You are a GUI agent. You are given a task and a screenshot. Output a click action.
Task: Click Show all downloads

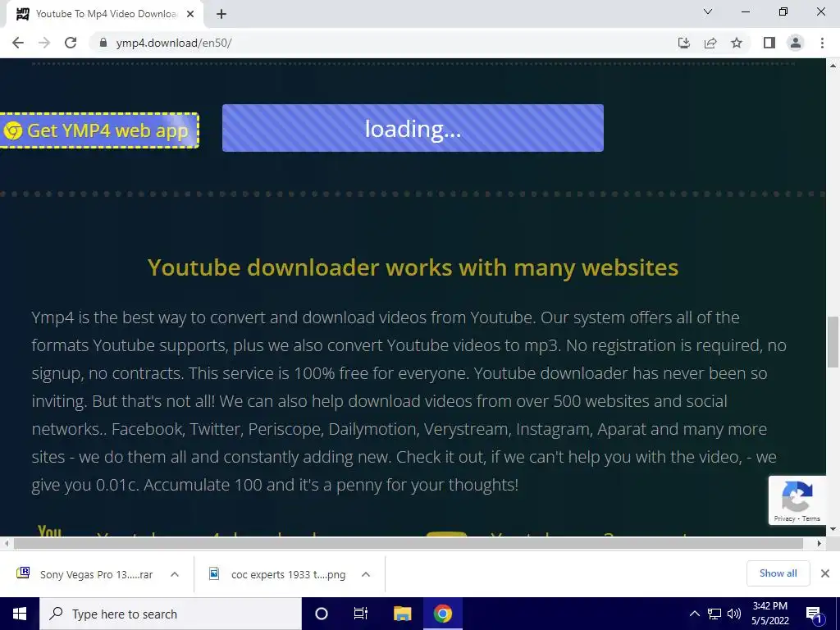[778, 573]
